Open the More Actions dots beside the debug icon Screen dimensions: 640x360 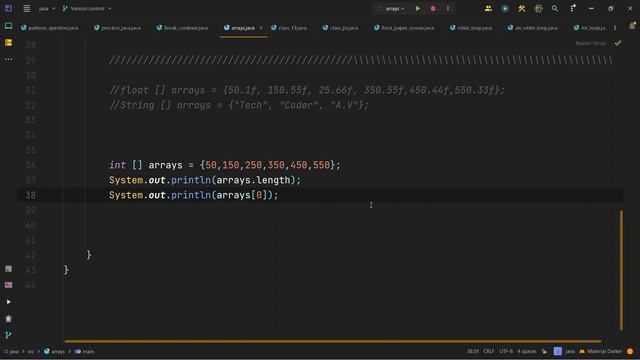pos(448,9)
